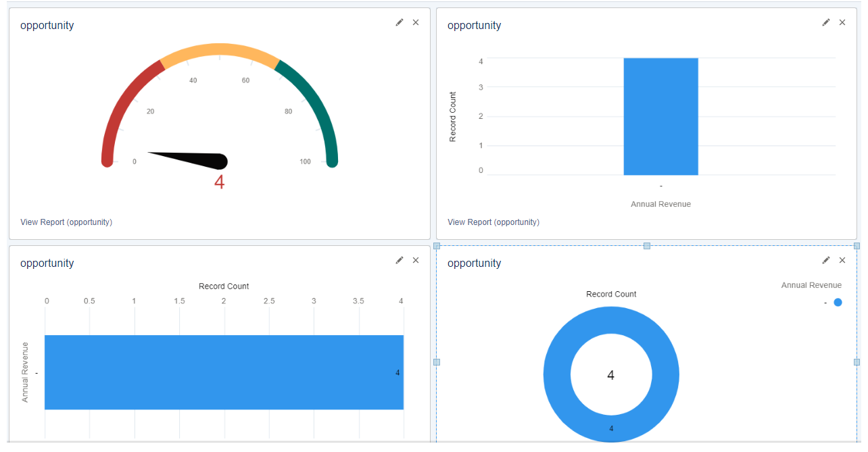
Task: Remove the donut chart widget
Action: point(842,260)
